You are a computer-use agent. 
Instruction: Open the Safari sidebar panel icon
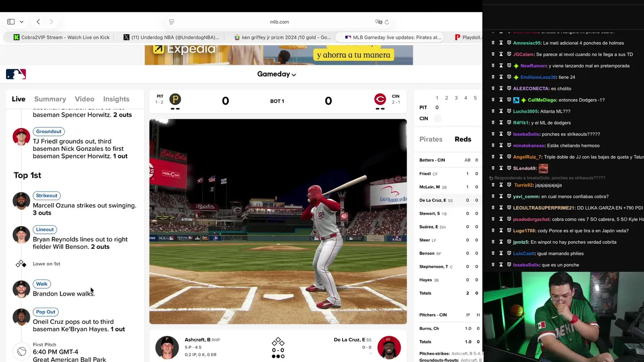(x=11, y=22)
